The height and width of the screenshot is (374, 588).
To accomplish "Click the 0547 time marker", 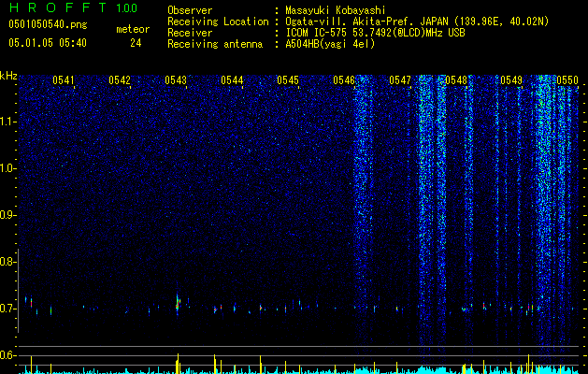I will click(400, 80).
